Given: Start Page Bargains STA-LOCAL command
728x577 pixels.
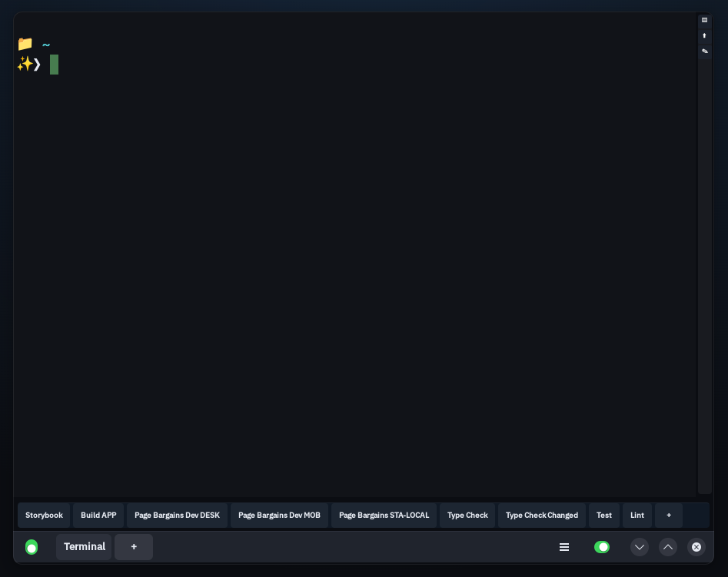Looking at the screenshot, I should coord(384,516).
